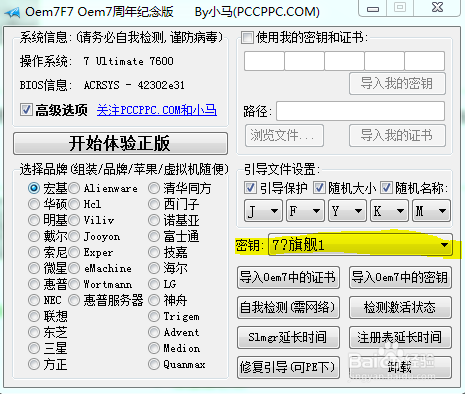Toggle 随机大小 checkbox
Viewport: 465px width, 394px height.
319,188
